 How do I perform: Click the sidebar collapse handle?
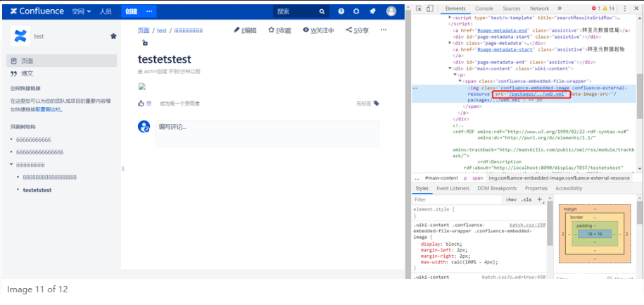point(122,168)
